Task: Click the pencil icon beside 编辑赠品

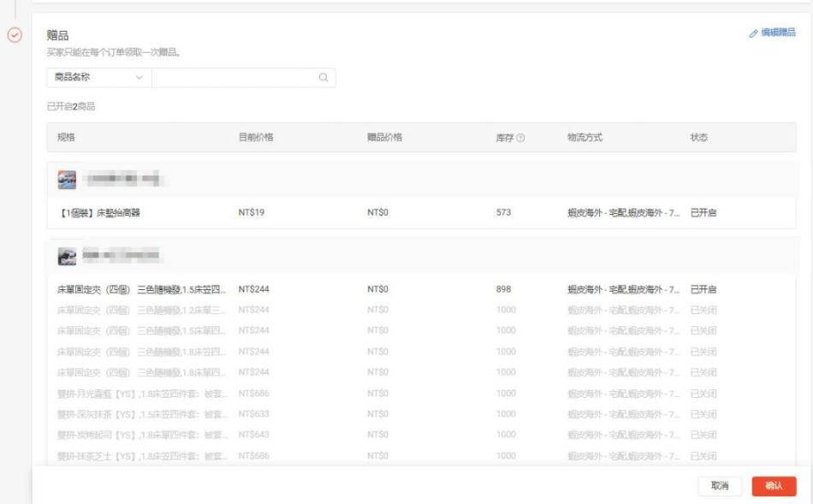Action: [x=753, y=33]
